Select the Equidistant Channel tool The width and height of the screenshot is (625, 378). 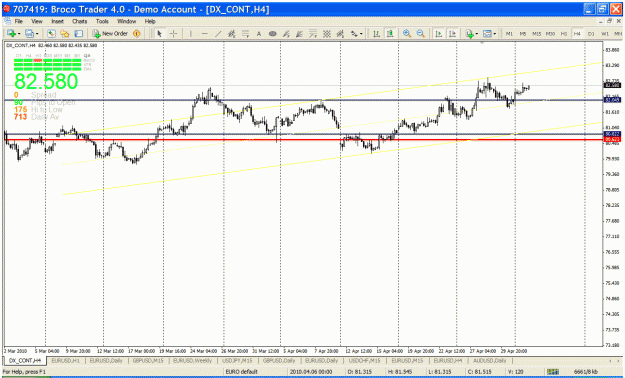[232, 34]
